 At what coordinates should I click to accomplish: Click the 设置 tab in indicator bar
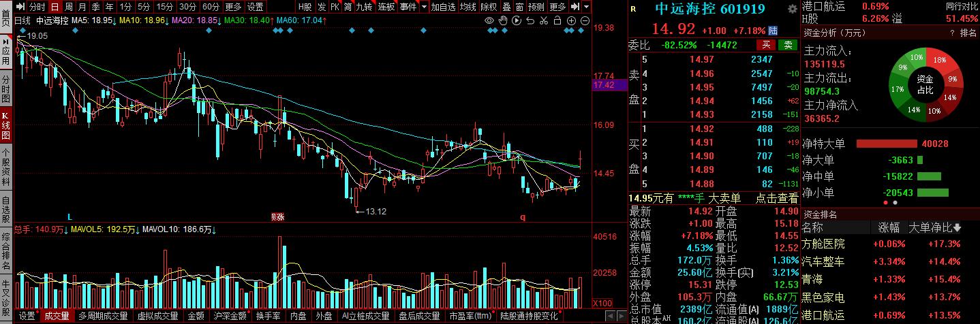(x=27, y=317)
